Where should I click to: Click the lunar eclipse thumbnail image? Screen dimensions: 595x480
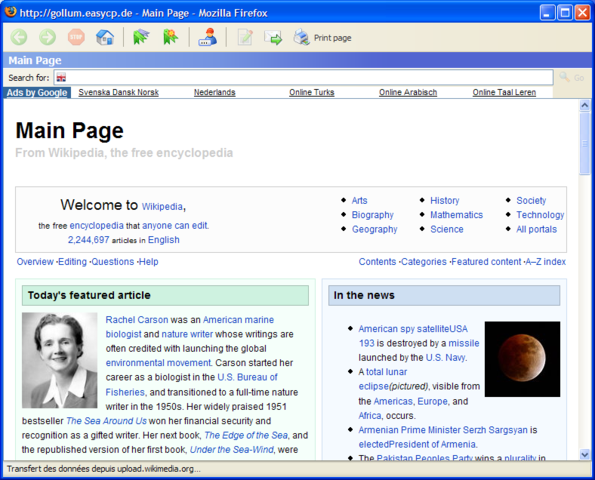(x=522, y=359)
